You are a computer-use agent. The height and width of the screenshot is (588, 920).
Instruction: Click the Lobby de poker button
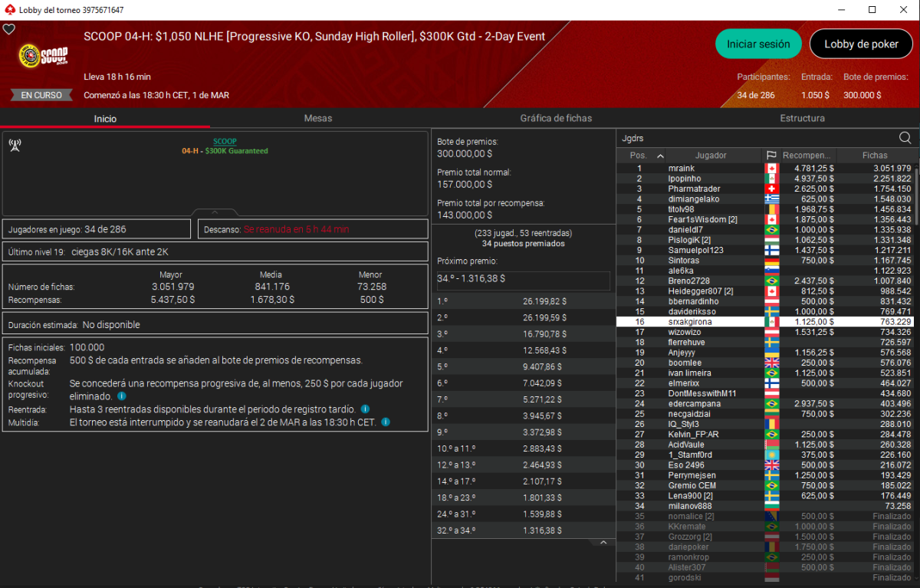pos(861,44)
